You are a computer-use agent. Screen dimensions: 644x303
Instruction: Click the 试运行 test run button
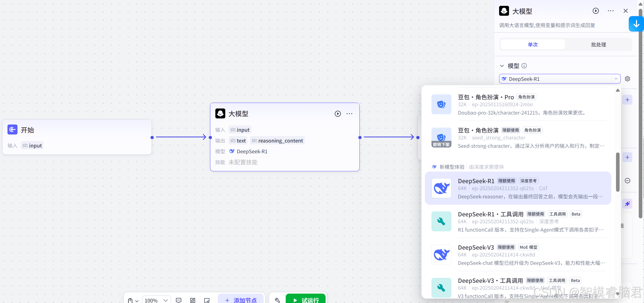point(305,299)
